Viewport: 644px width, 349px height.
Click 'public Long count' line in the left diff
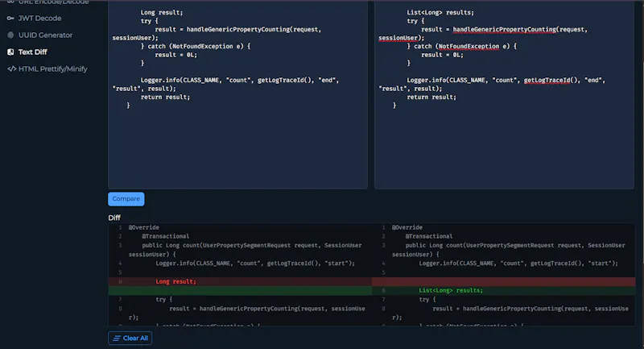tap(246, 250)
